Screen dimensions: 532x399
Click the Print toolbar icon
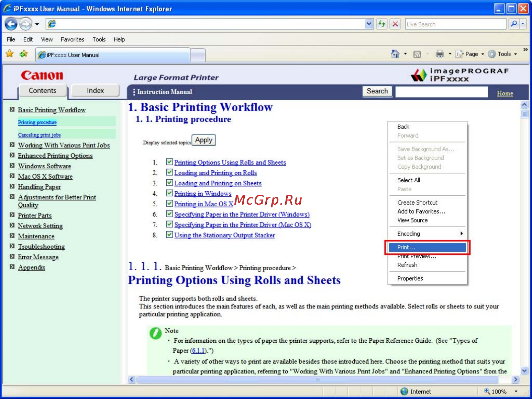point(440,54)
